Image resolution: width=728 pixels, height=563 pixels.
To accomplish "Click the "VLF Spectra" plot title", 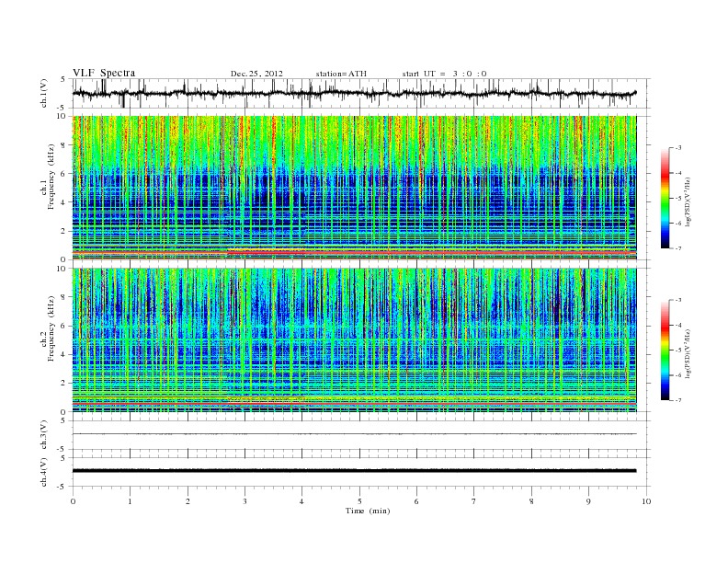I will [x=104, y=73].
